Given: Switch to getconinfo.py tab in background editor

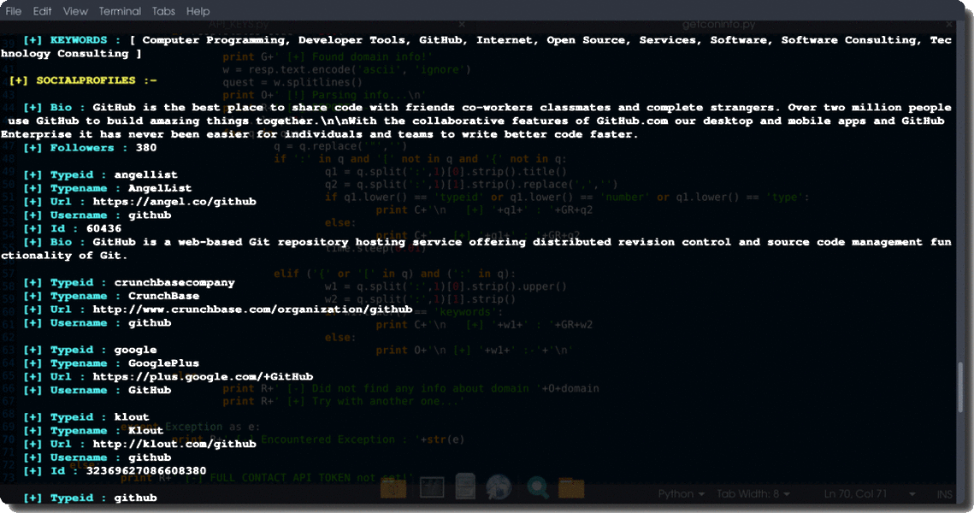Looking at the screenshot, I should click(718, 24).
